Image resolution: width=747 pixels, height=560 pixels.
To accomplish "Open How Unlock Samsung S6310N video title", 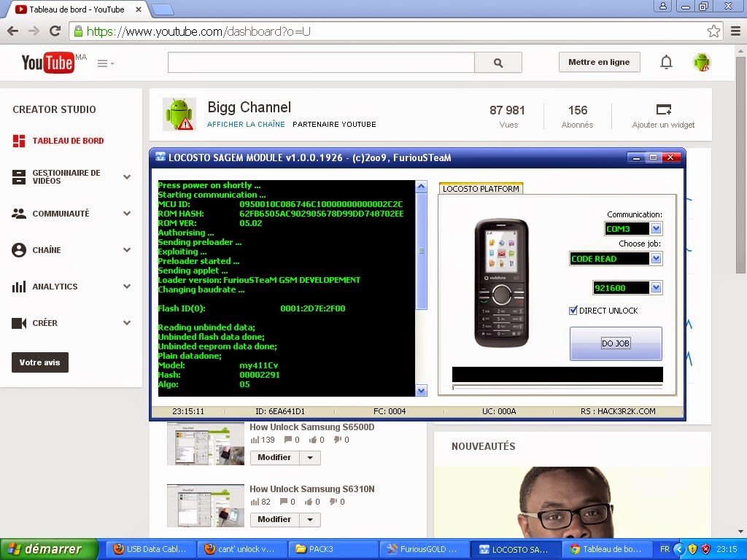I will tap(312, 489).
